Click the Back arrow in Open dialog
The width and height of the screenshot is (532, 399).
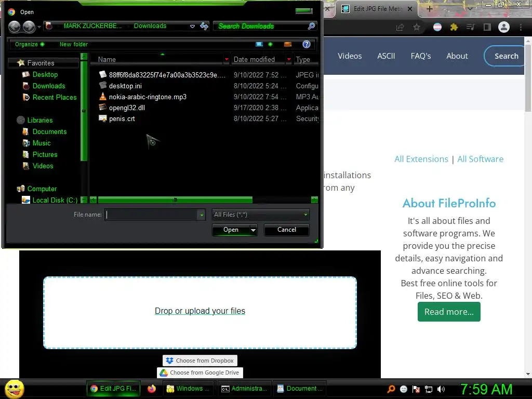point(14,26)
